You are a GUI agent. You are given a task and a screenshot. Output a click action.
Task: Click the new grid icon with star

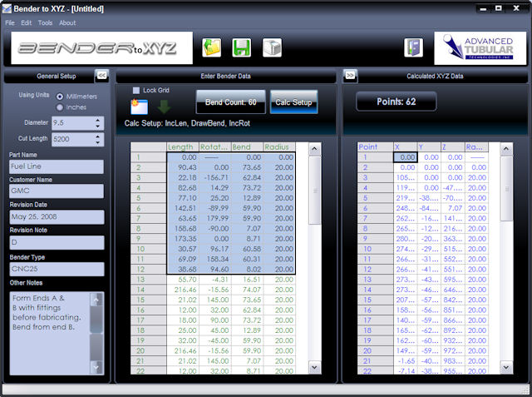[139, 106]
